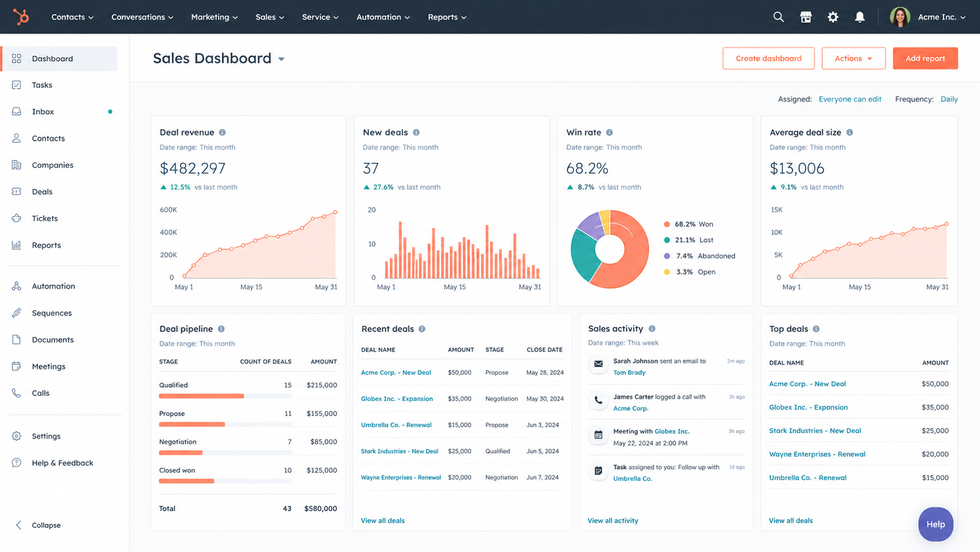
Task: Open the search magnifier icon
Action: 778,17
